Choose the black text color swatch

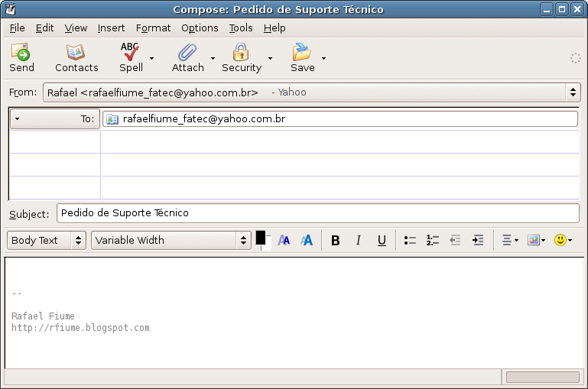coord(261,238)
